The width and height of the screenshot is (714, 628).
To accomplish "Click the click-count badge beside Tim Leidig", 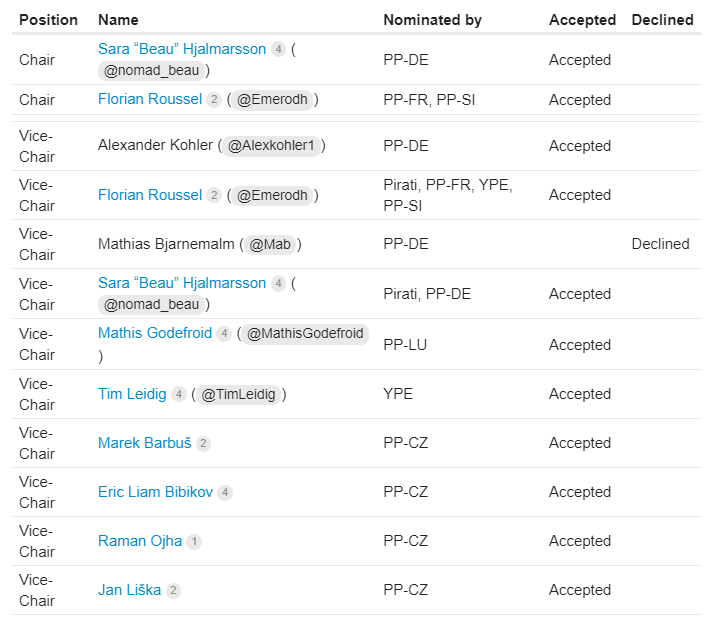I will tap(179, 394).
